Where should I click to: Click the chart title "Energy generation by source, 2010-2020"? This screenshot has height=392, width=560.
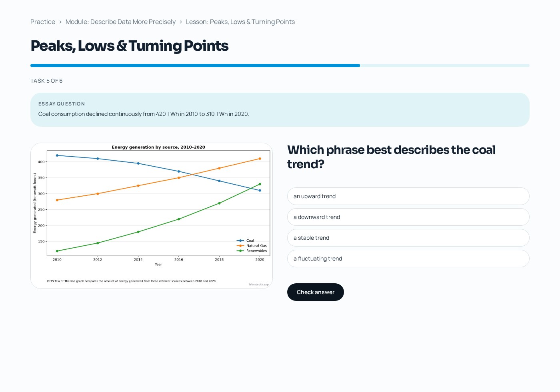158,147
